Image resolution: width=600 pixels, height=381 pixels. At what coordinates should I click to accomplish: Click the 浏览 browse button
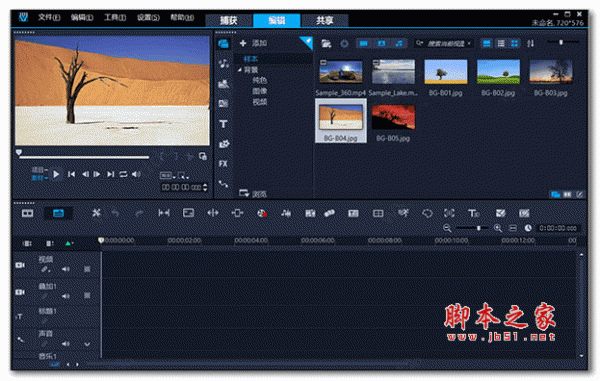pyautogui.click(x=253, y=193)
